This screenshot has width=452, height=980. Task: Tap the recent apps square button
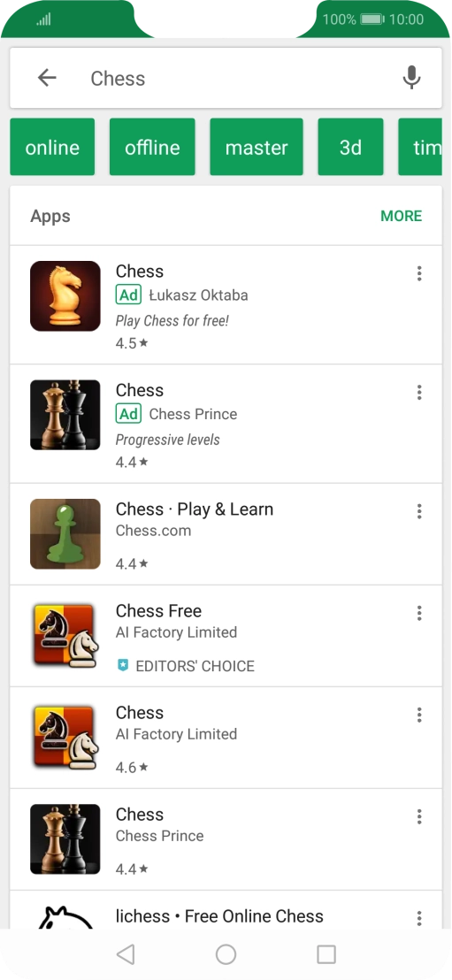coord(326,954)
